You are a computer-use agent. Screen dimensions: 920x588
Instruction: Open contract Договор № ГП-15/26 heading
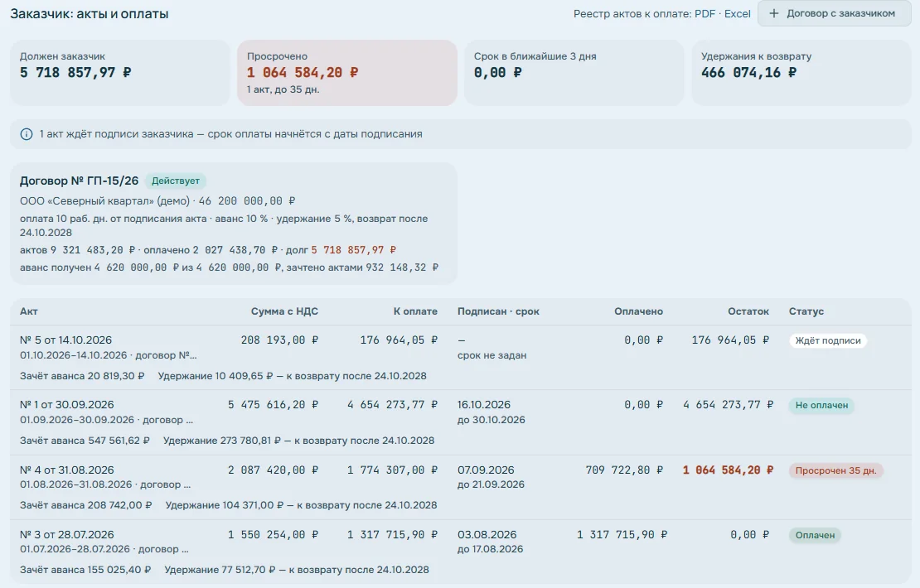pyautogui.click(x=80, y=181)
